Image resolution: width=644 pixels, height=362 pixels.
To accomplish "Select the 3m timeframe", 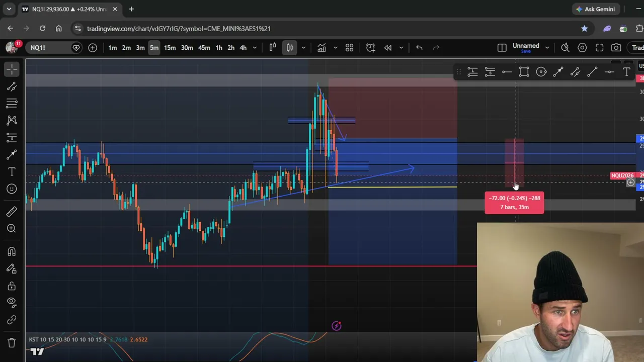I will pos(140,48).
